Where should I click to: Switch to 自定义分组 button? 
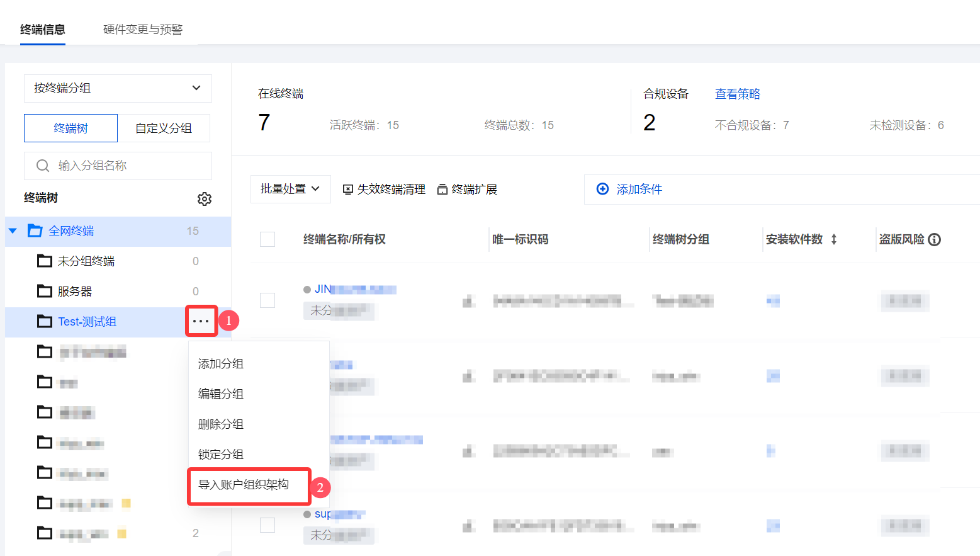point(164,128)
